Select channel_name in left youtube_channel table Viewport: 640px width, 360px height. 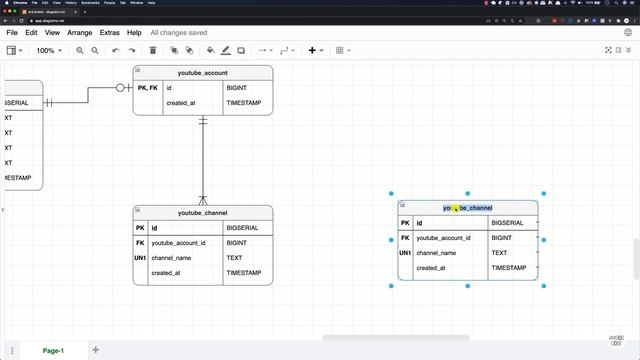click(186, 258)
